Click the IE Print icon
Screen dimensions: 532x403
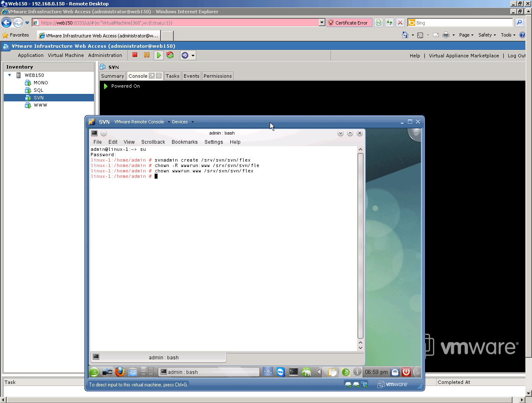(x=446, y=35)
